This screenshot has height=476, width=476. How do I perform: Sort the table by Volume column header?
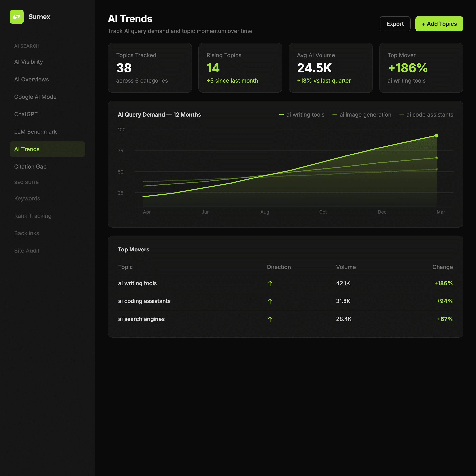coord(346,267)
